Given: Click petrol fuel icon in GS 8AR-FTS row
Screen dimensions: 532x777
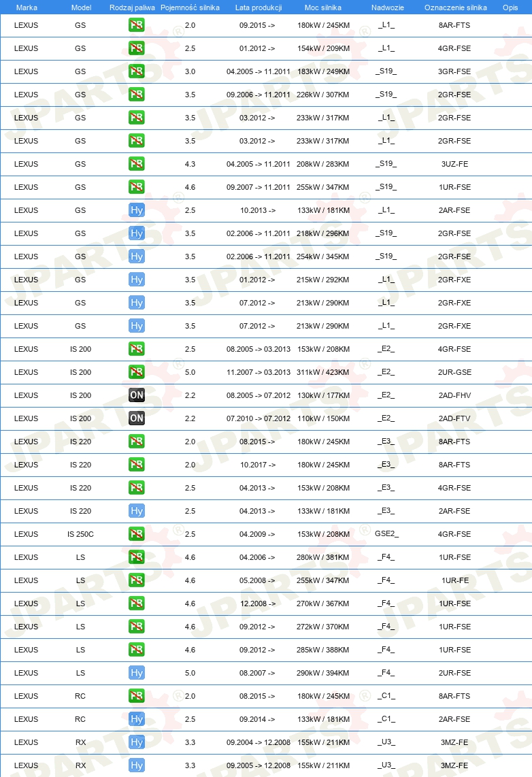Looking at the screenshot, I should 136,24.
